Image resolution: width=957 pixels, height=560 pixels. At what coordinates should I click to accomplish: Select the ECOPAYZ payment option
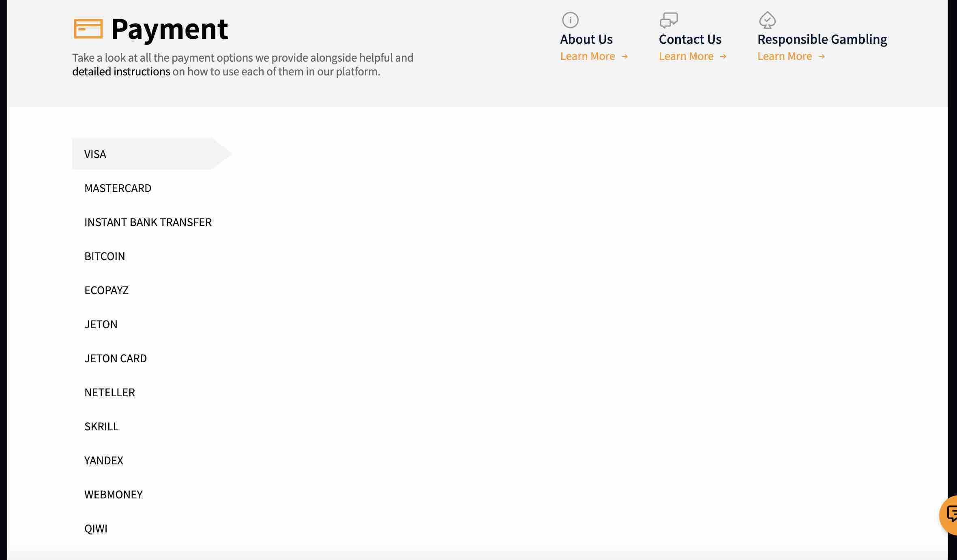(x=106, y=290)
